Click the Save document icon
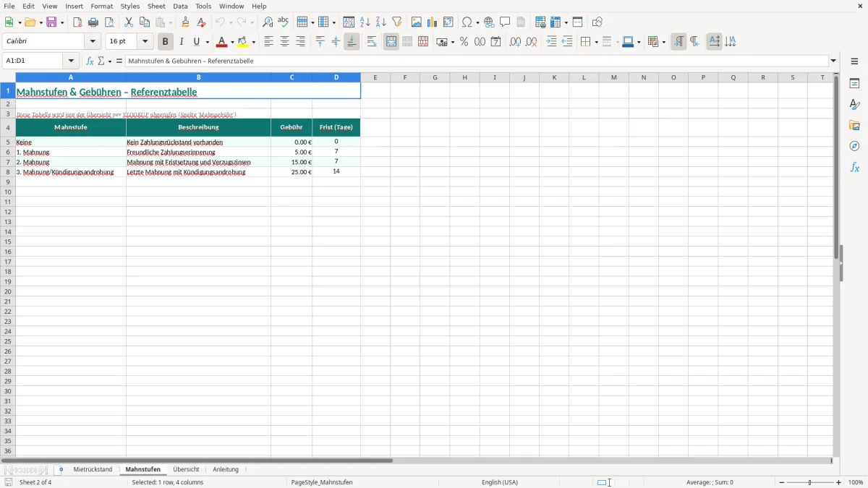868x488 pixels. tap(52, 22)
